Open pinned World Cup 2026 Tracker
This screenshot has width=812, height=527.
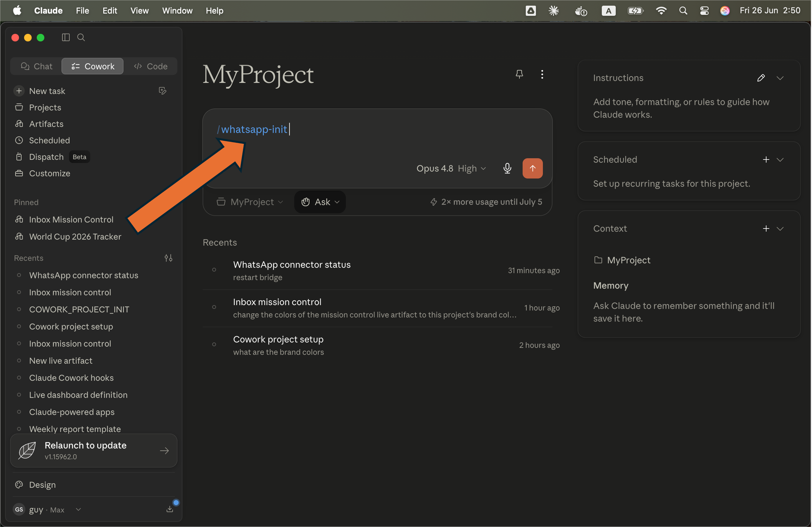75,236
